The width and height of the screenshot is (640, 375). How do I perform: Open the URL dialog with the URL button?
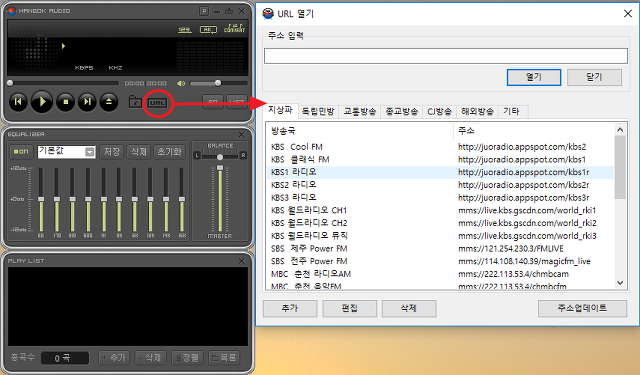(x=158, y=103)
